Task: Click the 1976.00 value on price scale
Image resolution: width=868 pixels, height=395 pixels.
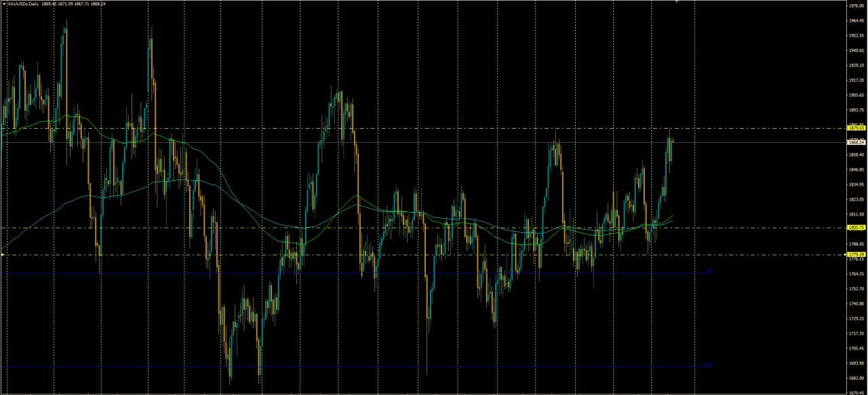Action: pos(855,6)
